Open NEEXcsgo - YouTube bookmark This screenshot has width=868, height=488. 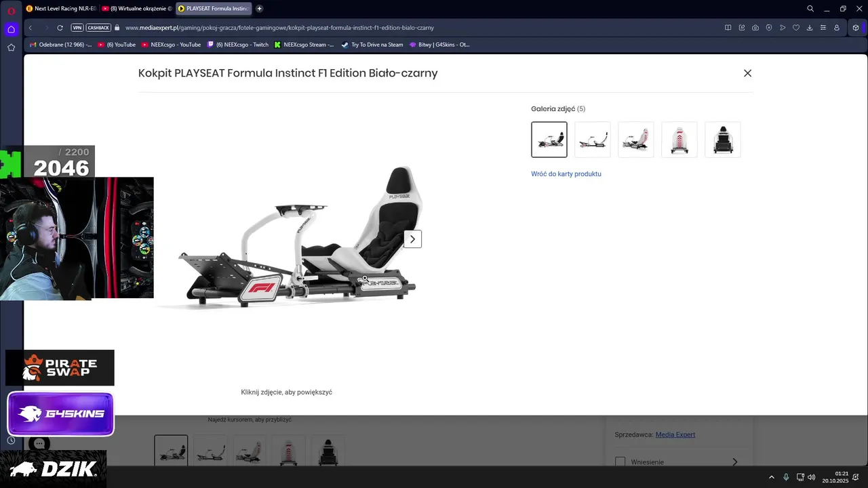[171, 45]
